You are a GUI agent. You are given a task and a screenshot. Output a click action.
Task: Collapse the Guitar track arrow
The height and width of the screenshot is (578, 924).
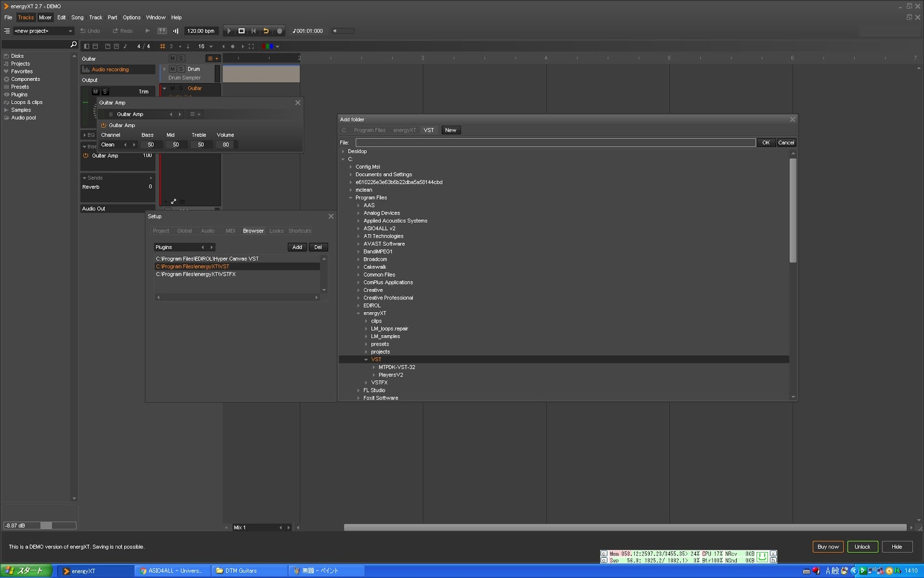pos(165,88)
